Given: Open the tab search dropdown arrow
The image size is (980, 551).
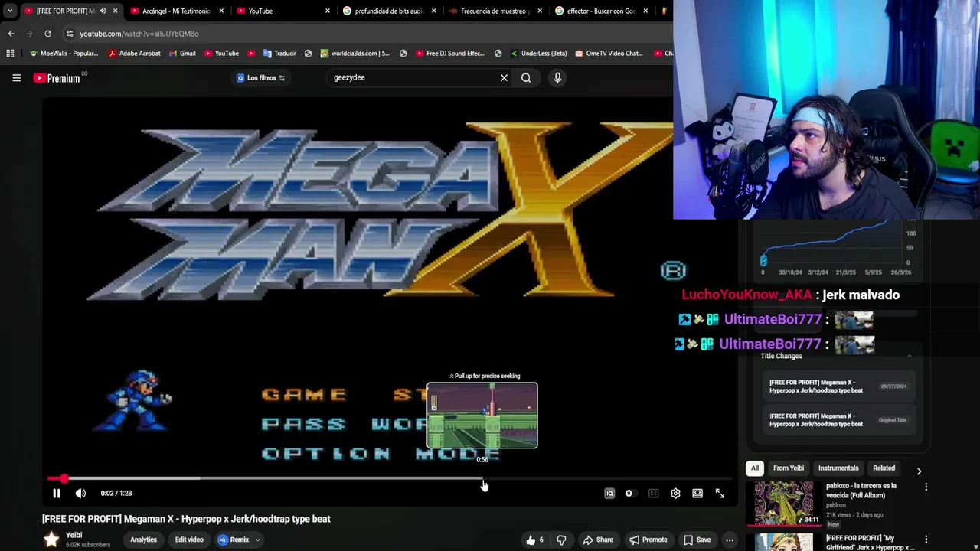Looking at the screenshot, I should pos(10,11).
